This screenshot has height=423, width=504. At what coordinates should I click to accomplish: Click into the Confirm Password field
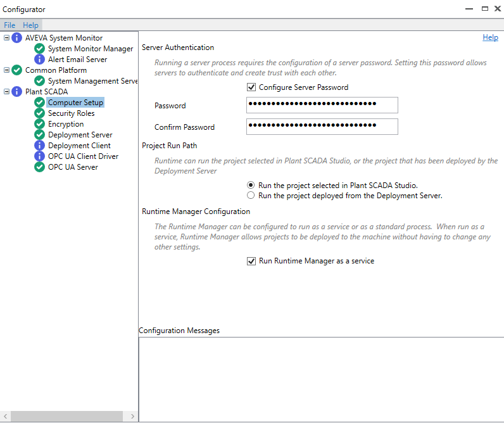[322, 127]
